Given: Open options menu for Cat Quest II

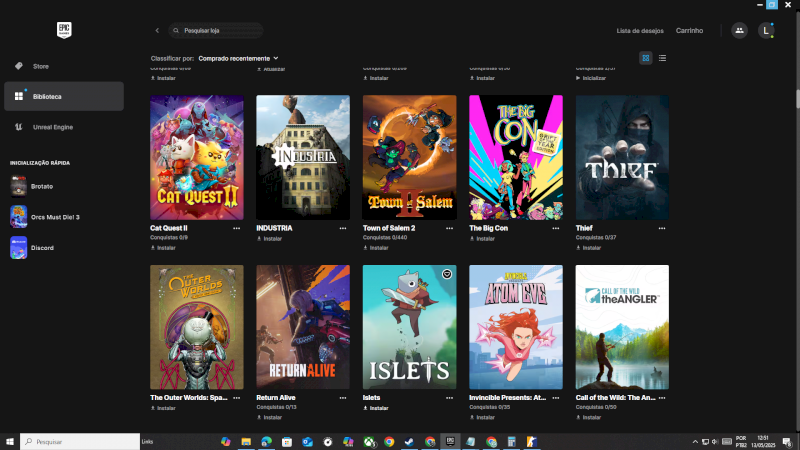Looking at the screenshot, I should tap(237, 228).
